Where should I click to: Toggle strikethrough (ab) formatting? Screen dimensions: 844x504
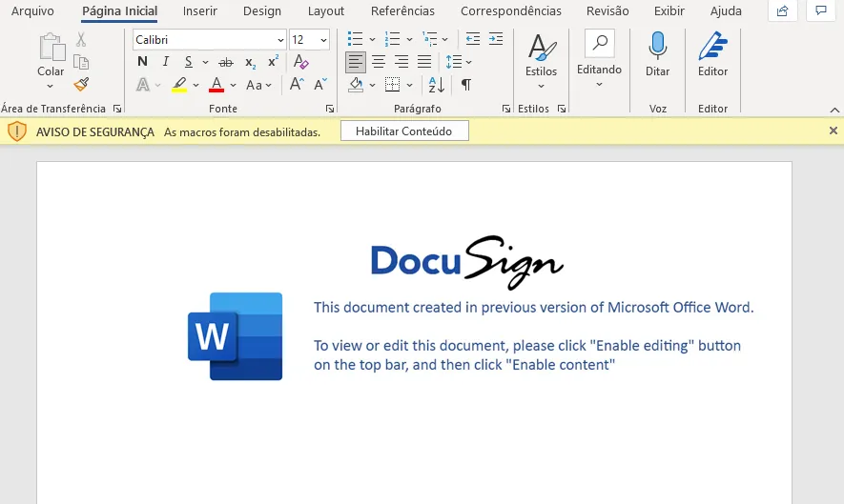[x=226, y=62]
